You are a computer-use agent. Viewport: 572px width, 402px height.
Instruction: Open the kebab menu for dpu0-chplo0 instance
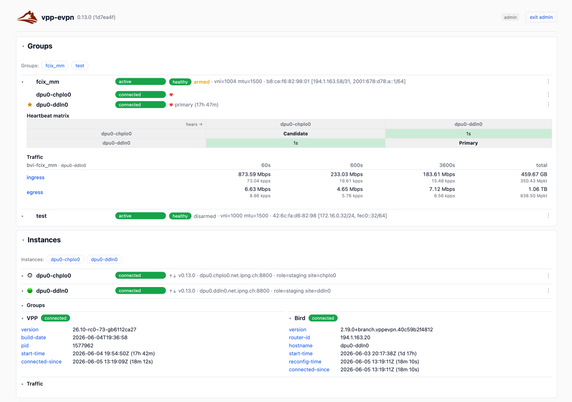548,275
